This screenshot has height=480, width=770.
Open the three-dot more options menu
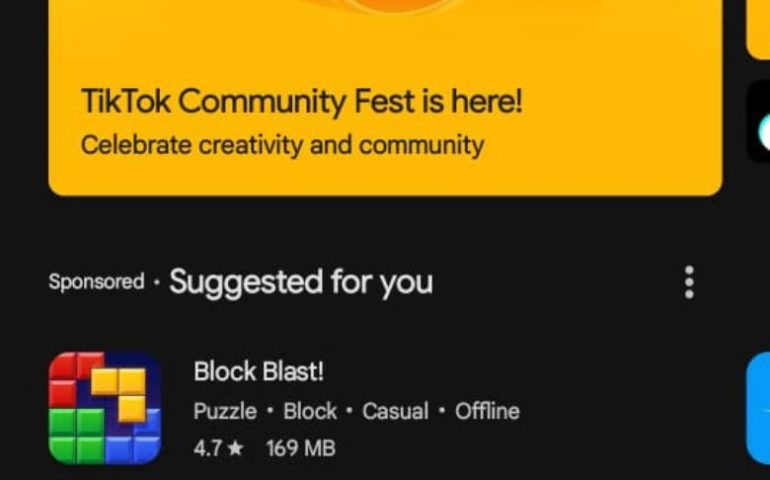tap(689, 282)
